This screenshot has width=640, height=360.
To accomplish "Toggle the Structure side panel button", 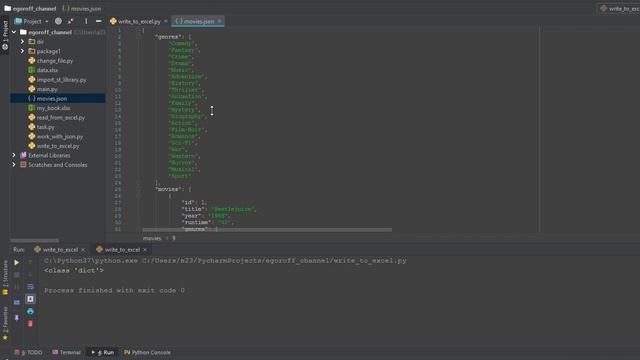I will pos(5,278).
